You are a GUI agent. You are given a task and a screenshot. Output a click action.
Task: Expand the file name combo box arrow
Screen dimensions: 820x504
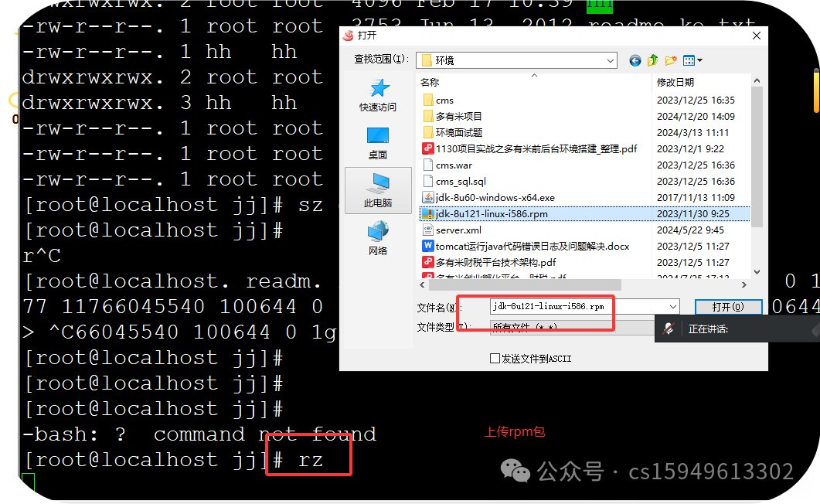[x=672, y=306]
